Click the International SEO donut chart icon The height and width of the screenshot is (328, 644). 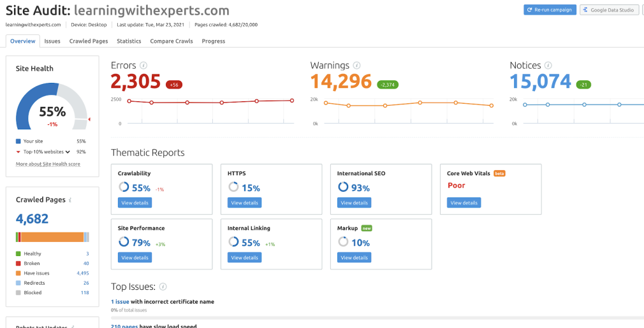[x=343, y=187]
